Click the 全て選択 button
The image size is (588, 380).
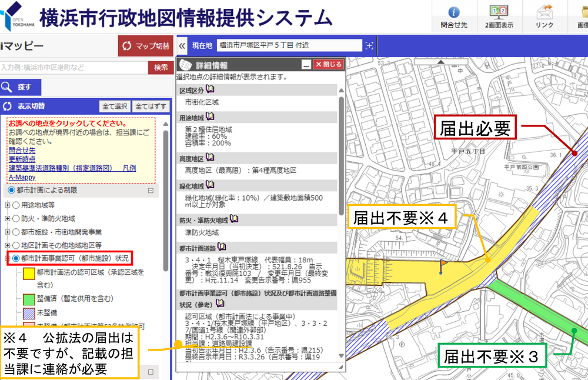[x=114, y=106]
